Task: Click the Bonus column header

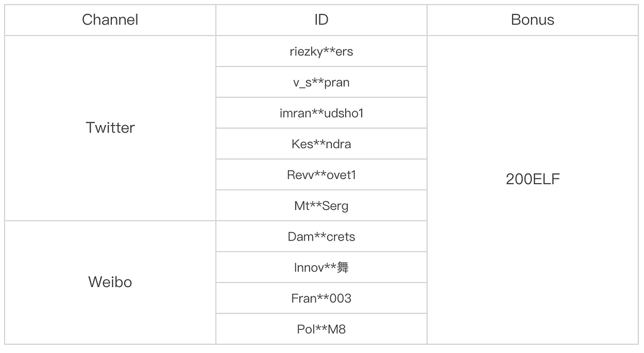Action: [533, 20]
